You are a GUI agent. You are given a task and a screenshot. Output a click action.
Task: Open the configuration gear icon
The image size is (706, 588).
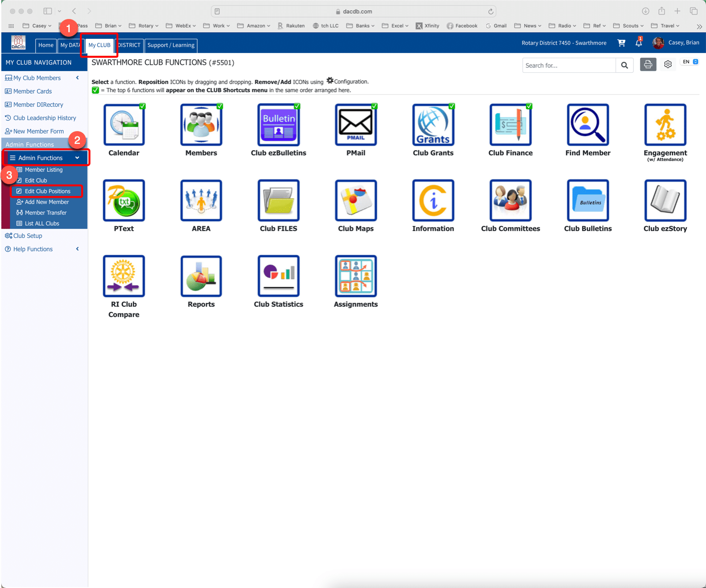coord(668,64)
